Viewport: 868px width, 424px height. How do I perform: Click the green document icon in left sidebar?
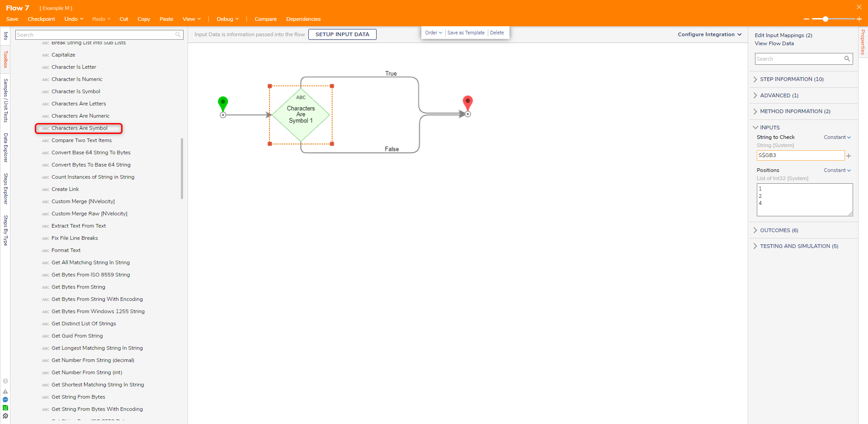pyautogui.click(x=5, y=408)
